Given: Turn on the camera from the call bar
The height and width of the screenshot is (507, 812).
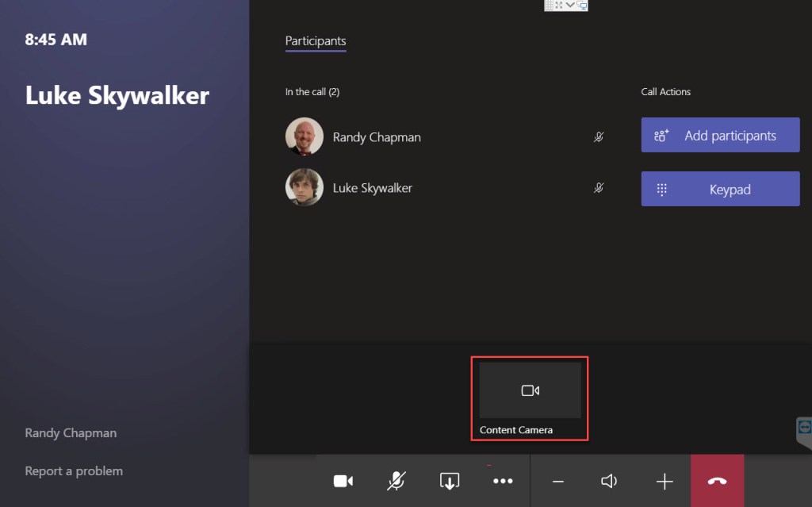Looking at the screenshot, I should [x=343, y=481].
